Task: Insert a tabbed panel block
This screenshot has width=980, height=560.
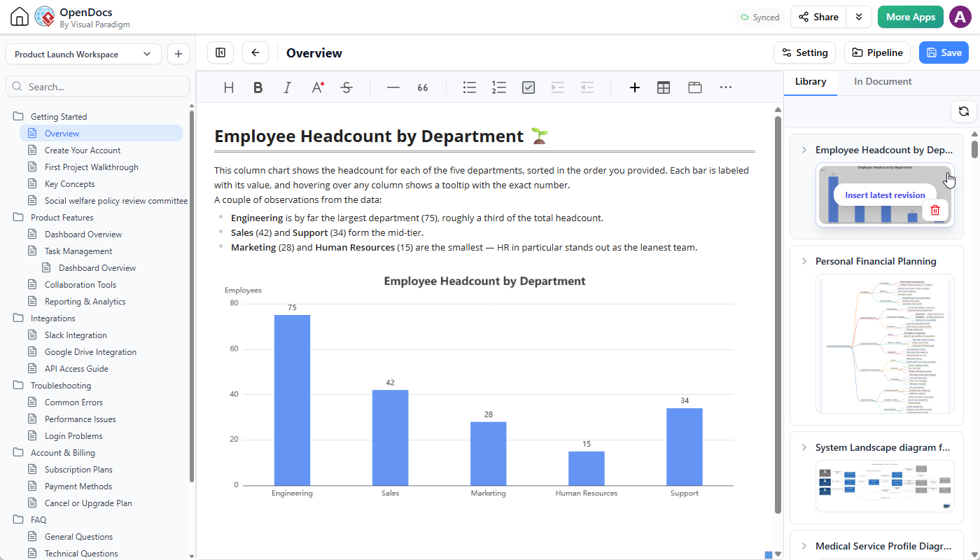Action: point(694,87)
